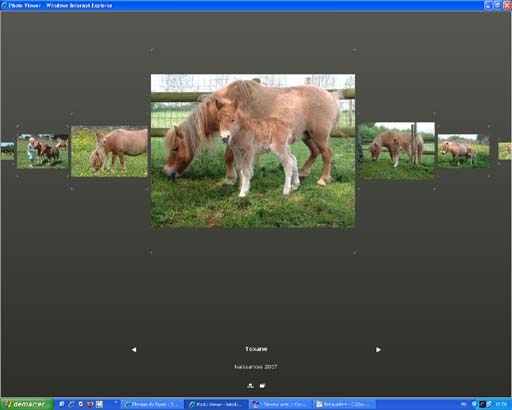This screenshot has height=410, width=512.
Task: Click the Internet Explorer icon in title bar
Action: tap(4, 5)
